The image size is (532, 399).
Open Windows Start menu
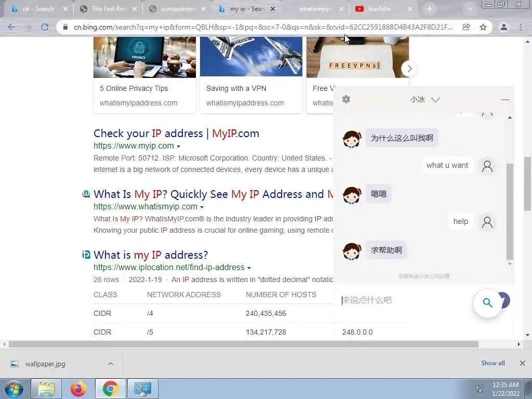coord(14,389)
